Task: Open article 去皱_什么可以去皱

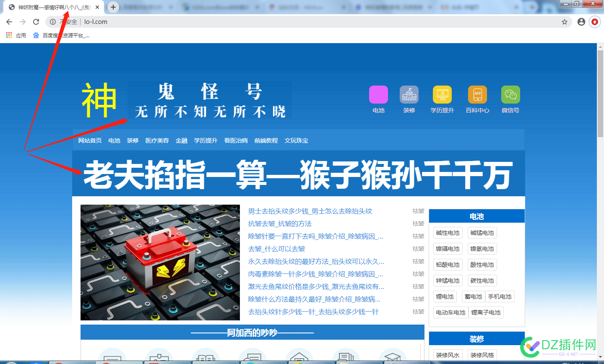Action: point(276,249)
